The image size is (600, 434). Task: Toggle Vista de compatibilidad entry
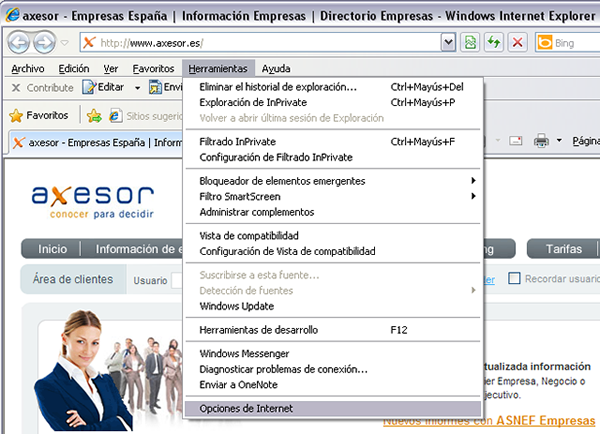(x=333, y=236)
